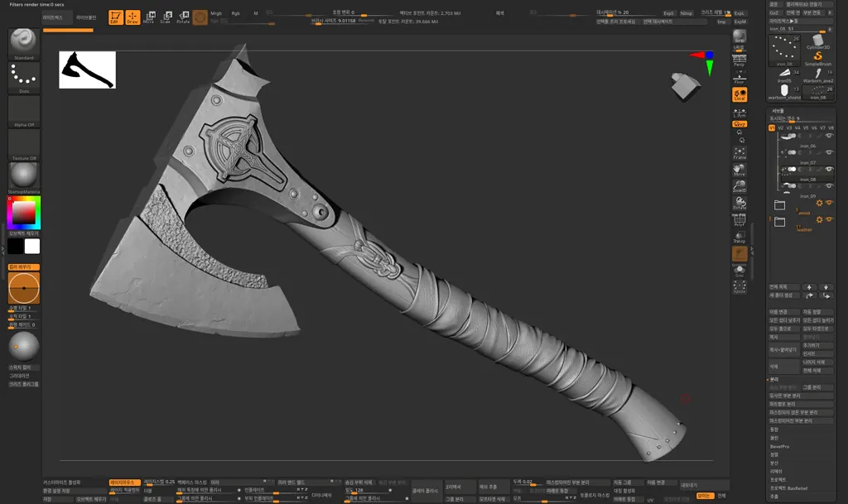Open the Standard brush picker
This screenshot has width=848, height=504.
23,44
